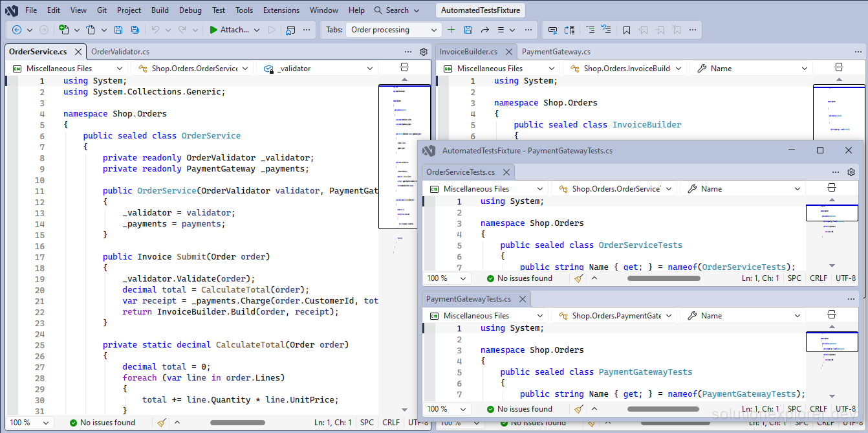The width and height of the screenshot is (868, 433).
Task: Click the Search box in title bar
Action: point(397,10)
